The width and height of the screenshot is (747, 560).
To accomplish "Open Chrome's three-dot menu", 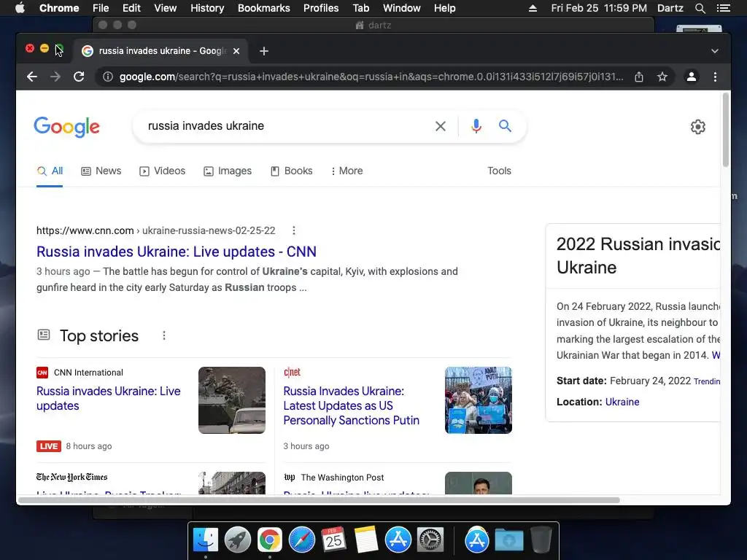I will (715, 77).
